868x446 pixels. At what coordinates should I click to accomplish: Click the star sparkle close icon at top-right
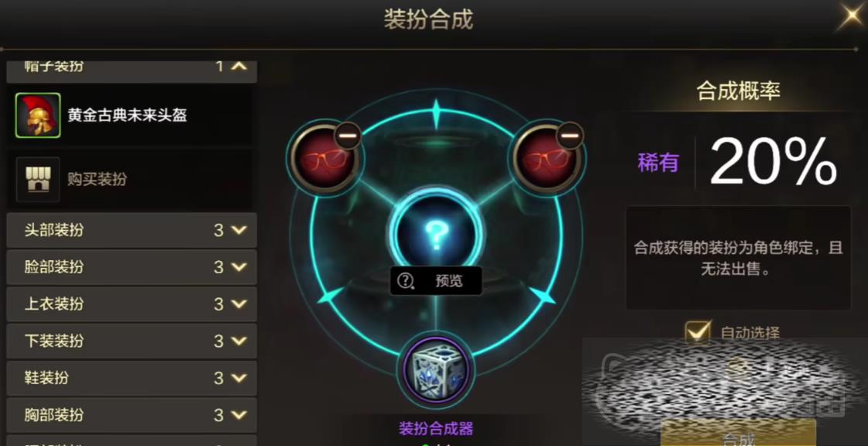[852, 15]
